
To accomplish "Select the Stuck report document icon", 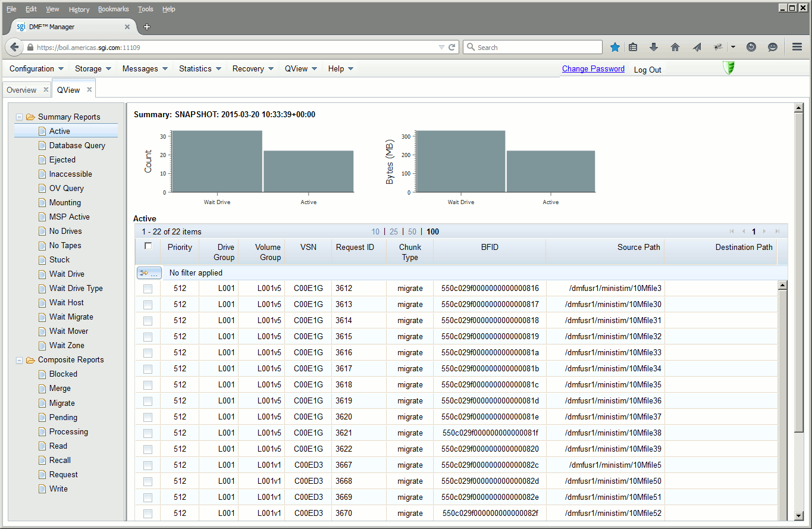I will coord(42,259).
